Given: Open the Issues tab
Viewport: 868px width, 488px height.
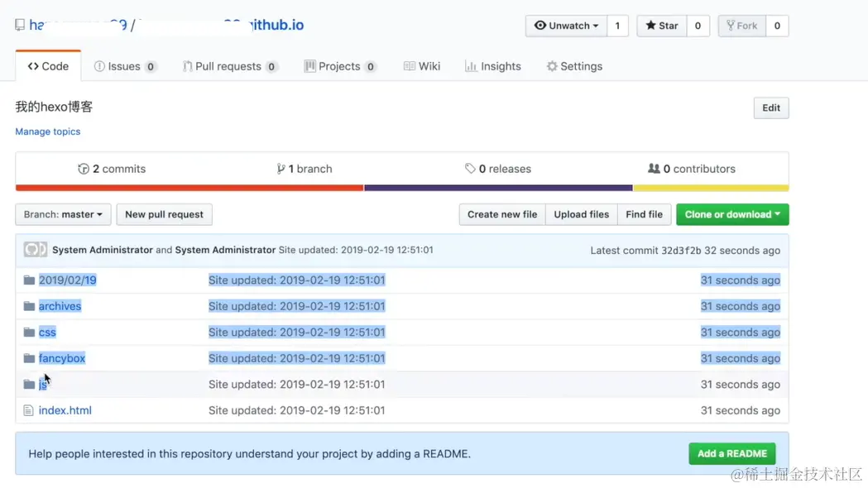Looking at the screenshot, I should [125, 66].
